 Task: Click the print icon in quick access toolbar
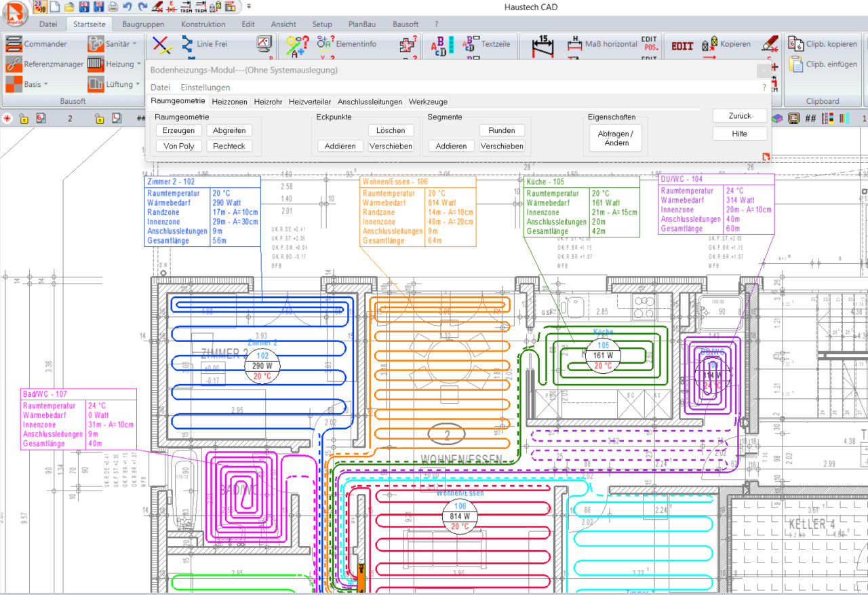coord(113,7)
